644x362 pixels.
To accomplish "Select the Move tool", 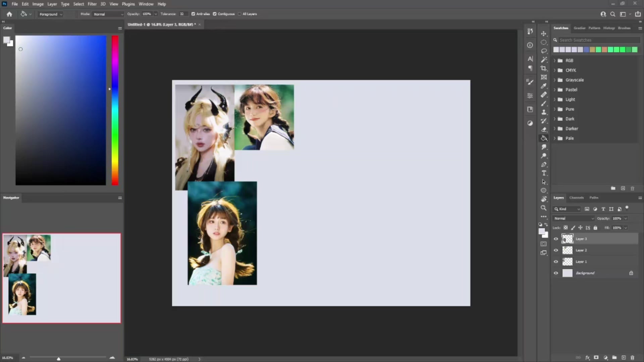I will tap(544, 34).
